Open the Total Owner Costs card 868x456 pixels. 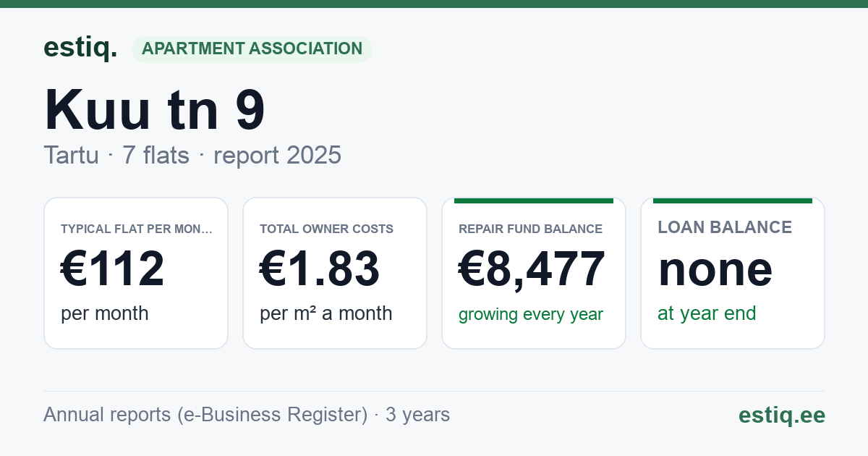coord(335,273)
